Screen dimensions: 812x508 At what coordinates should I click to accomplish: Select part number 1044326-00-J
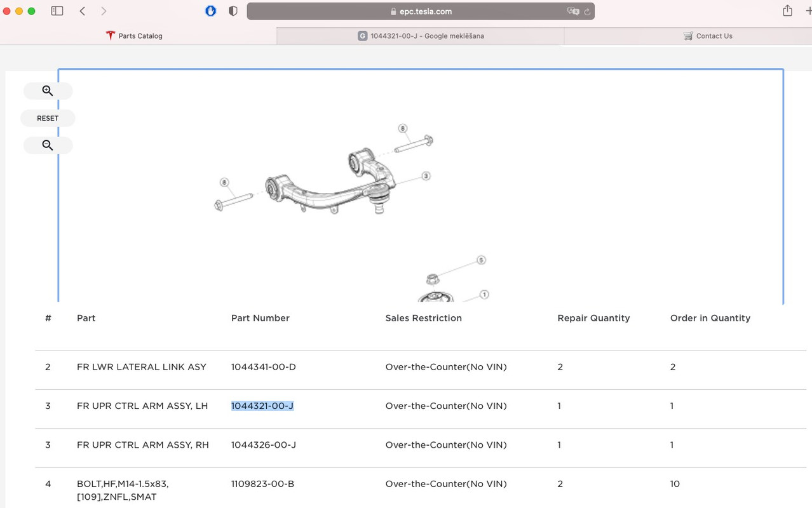(x=264, y=445)
